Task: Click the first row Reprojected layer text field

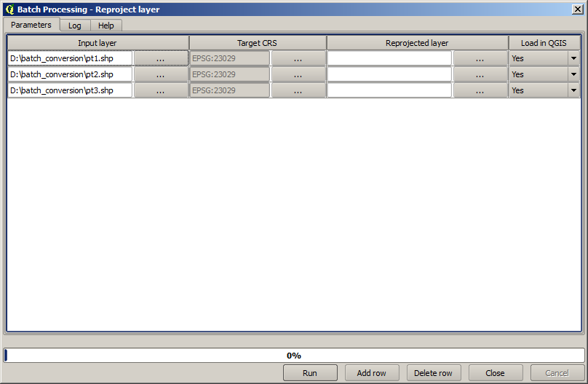Action: [x=389, y=58]
